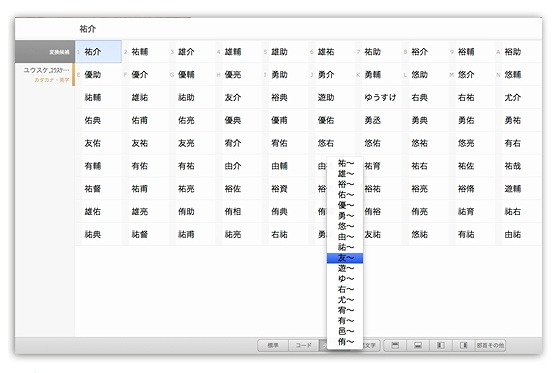This screenshot has width=555, height=373.
Task: Click the コード button in bottom toolbar
Action: pos(304,345)
